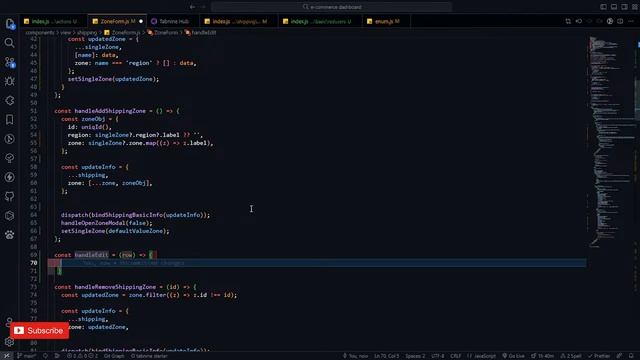
Task: Open the Git Graph activity bar icon
Action: (x=9, y=139)
